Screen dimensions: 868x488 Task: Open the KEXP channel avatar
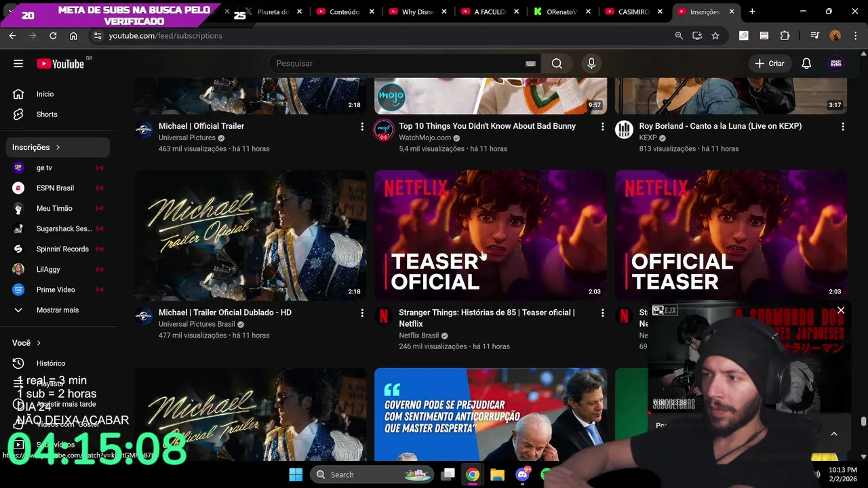click(x=624, y=129)
